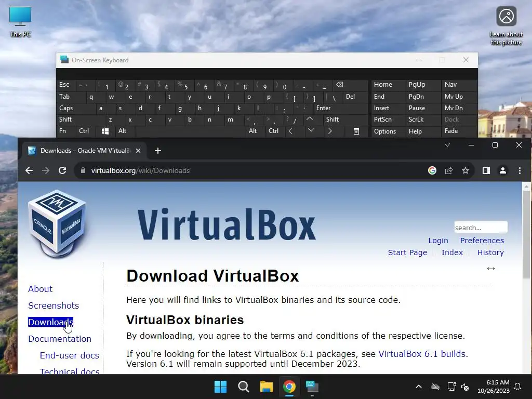Share this page via share icon
Image resolution: width=532 pixels, height=399 pixels.
pyautogui.click(x=449, y=170)
